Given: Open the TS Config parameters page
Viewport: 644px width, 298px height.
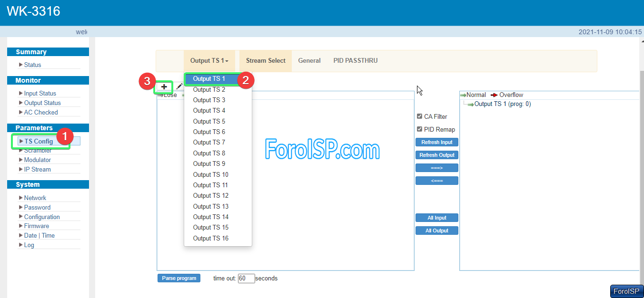Looking at the screenshot, I should click(39, 141).
